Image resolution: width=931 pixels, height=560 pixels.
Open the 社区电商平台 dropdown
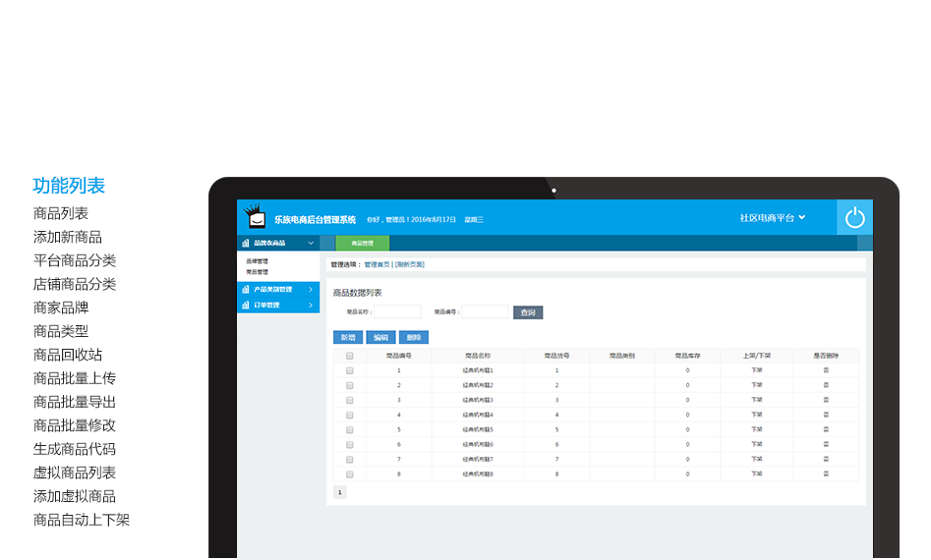tap(773, 217)
